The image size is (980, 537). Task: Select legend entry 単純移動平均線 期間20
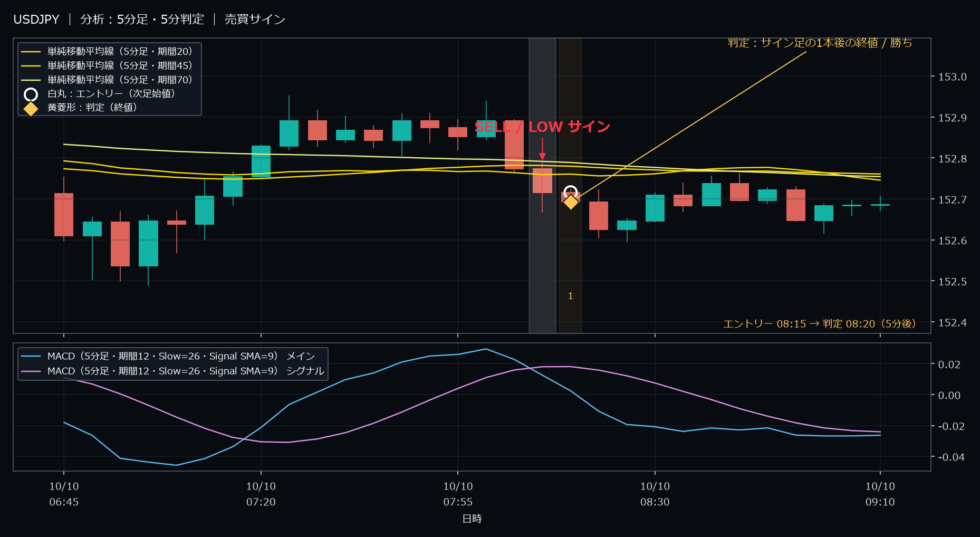click(109, 52)
